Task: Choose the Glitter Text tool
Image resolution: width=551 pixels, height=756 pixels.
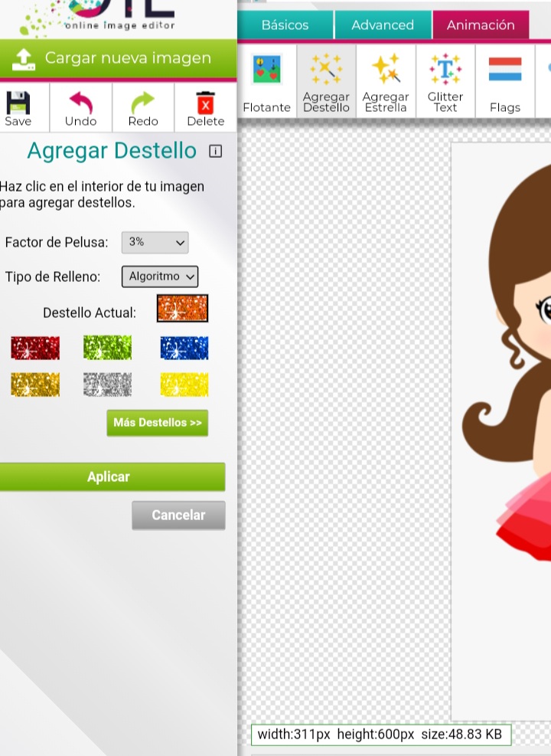Action: point(445,80)
